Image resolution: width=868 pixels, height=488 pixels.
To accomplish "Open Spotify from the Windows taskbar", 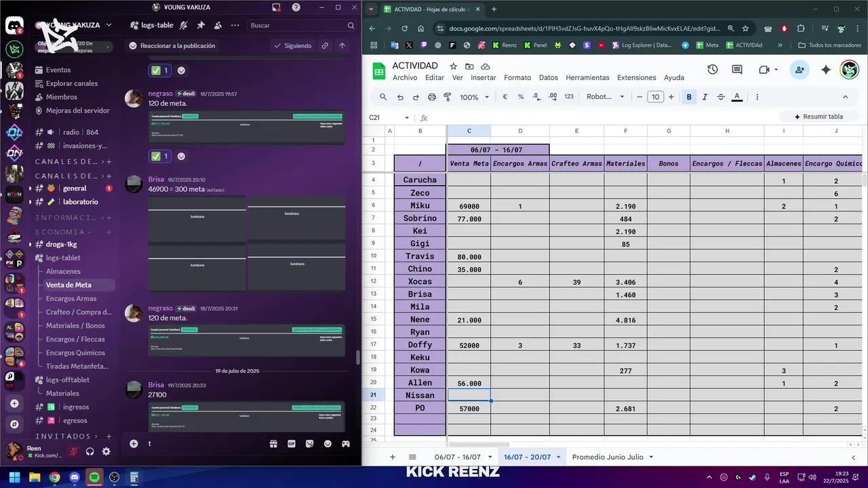I will [x=94, y=477].
